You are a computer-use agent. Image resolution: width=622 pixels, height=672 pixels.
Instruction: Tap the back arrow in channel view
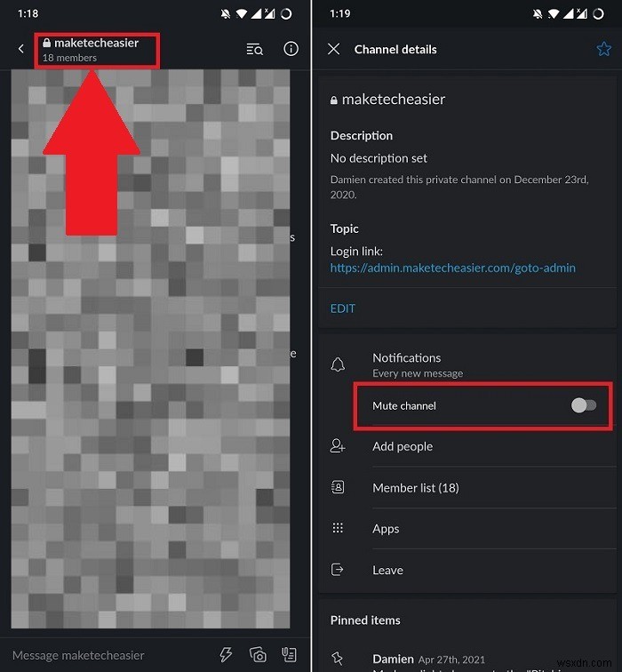pyautogui.click(x=21, y=49)
